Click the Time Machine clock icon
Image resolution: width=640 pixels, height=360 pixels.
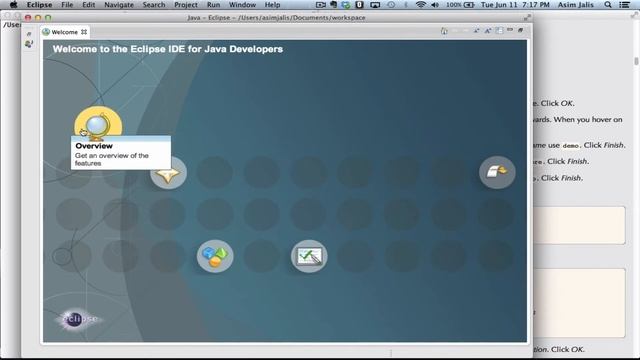point(391,5)
